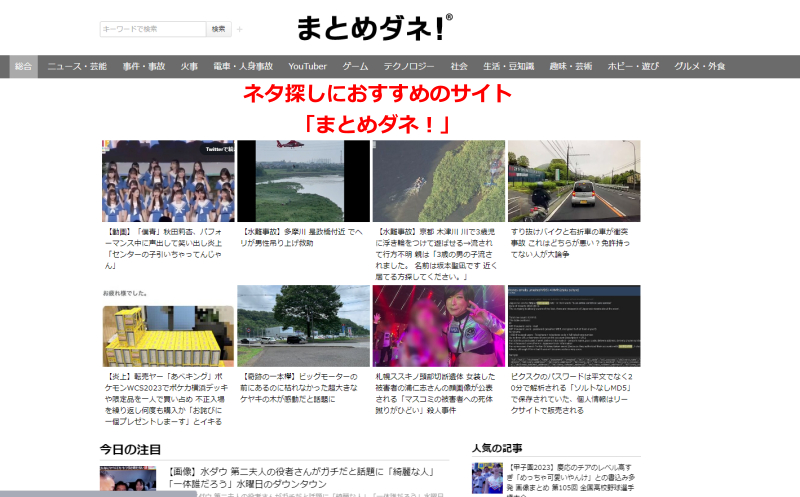This screenshot has width=800, height=497.
Task: Click the keyword search input field
Action: coord(153,29)
